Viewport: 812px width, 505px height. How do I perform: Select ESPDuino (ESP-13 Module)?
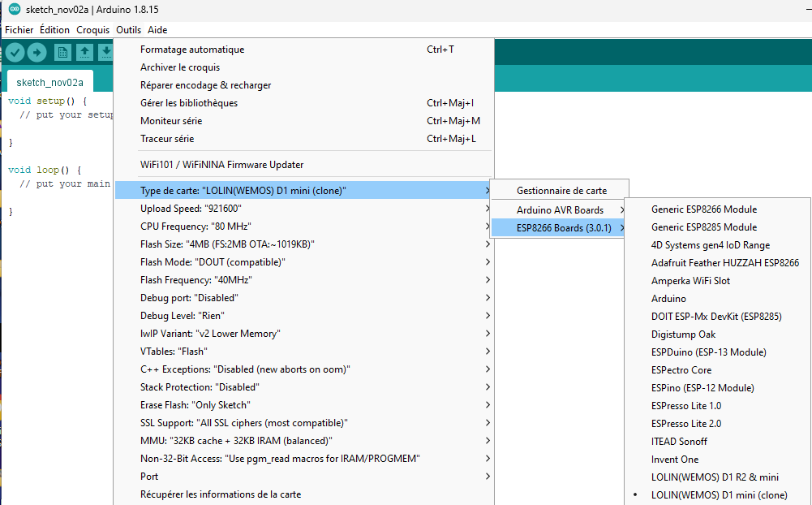tap(717, 352)
